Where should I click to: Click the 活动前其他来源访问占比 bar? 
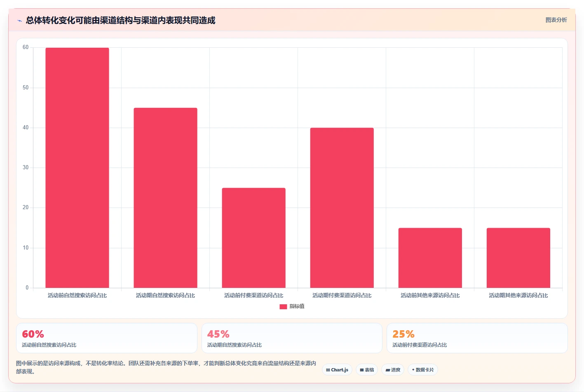coord(430,258)
